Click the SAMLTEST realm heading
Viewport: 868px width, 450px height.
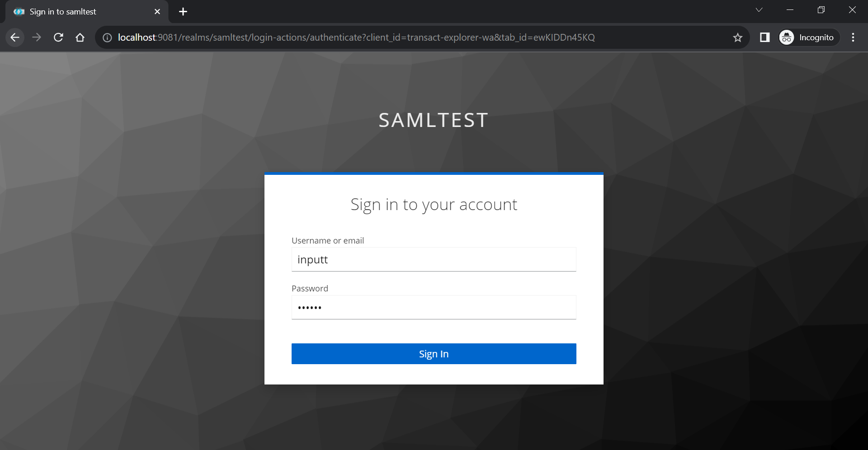[x=434, y=120]
